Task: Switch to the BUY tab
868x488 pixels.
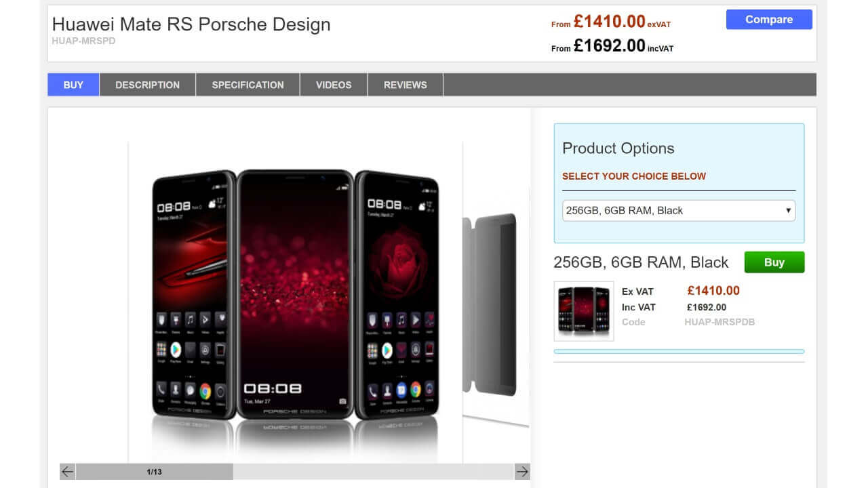Action: (73, 85)
